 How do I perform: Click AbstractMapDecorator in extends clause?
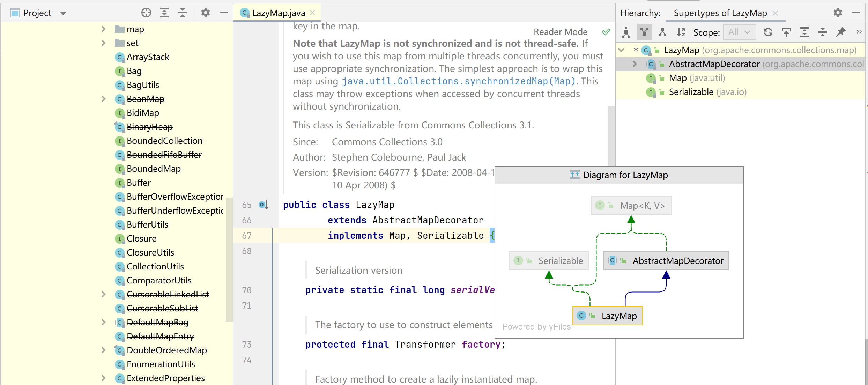428,220
